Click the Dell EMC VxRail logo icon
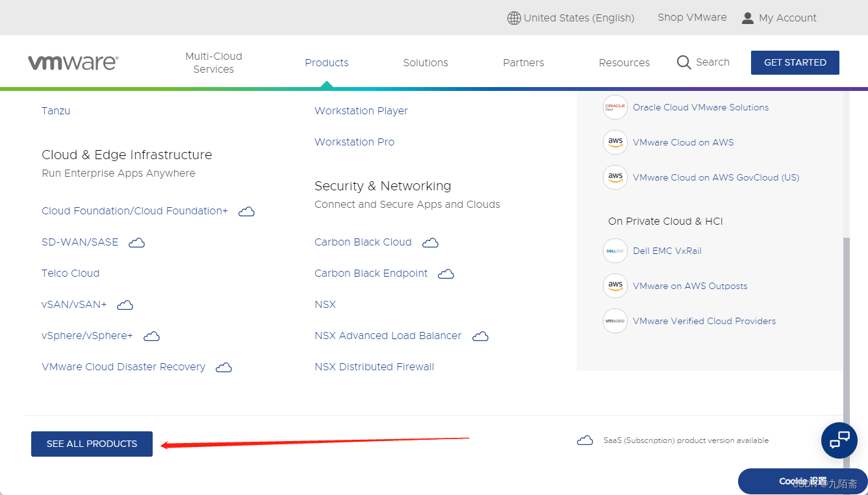This screenshot has width=868, height=495. coord(615,251)
